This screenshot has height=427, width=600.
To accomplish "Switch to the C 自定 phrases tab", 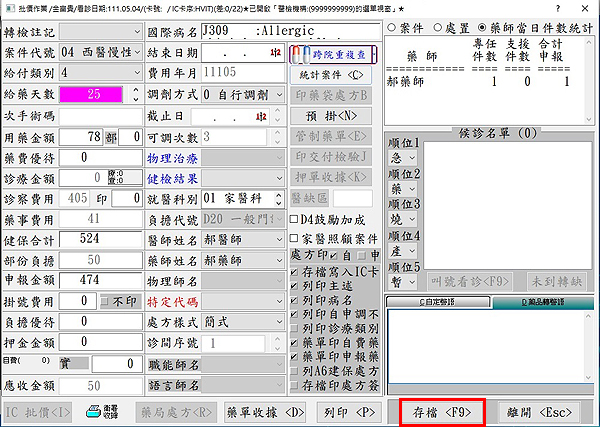I will pyautogui.click(x=435, y=301).
